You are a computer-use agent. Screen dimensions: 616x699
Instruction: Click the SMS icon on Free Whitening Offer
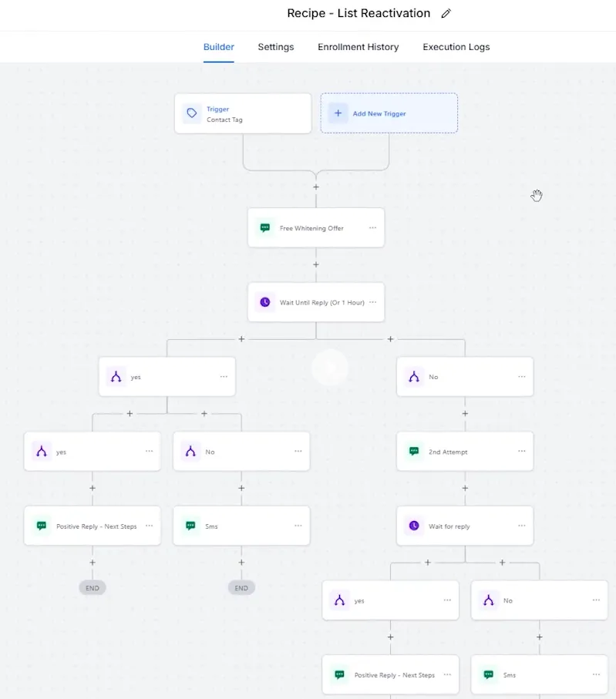point(265,228)
